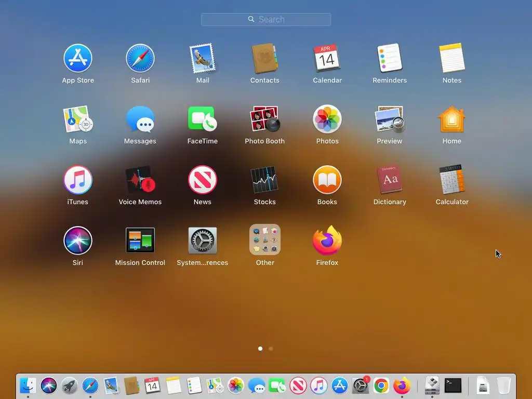Launch the Preview app
This screenshot has width=532, height=399.
(x=390, y=119)
